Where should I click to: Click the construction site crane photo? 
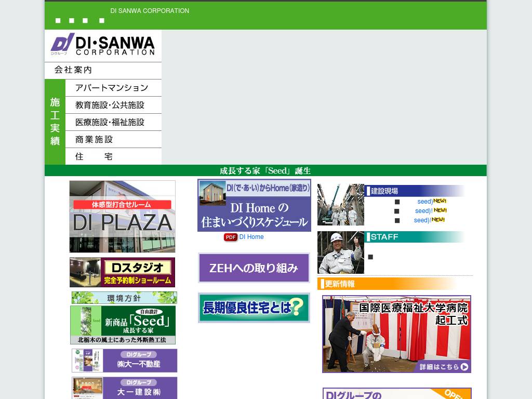(x=341, y=205)
